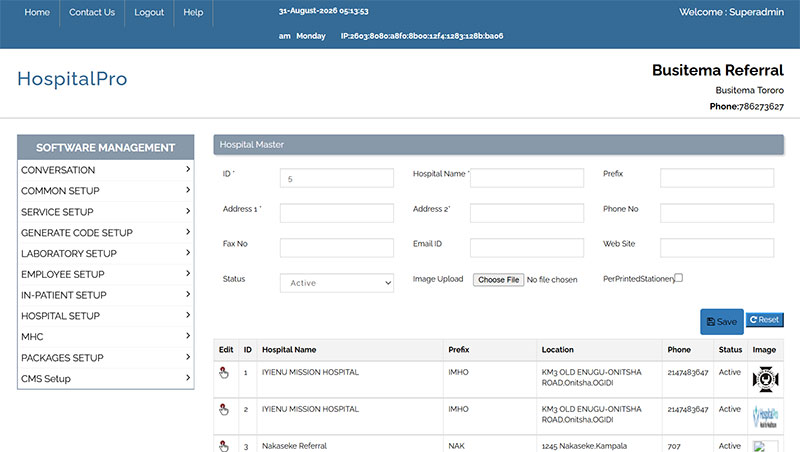Click the Save button

[x=721, y=322]
